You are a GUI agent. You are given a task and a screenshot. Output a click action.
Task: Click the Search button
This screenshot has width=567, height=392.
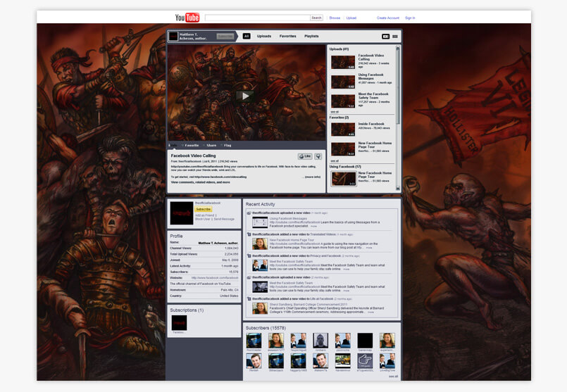[316, 18]
